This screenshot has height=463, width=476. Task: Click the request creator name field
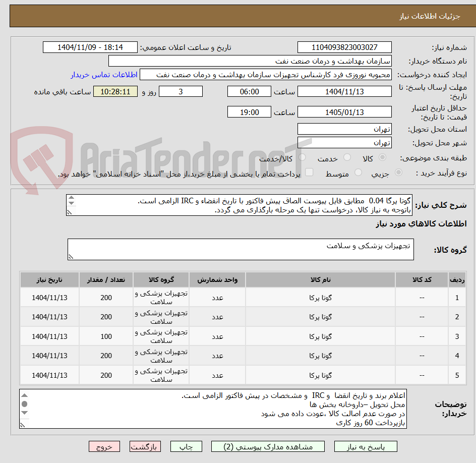pos(266,75)
